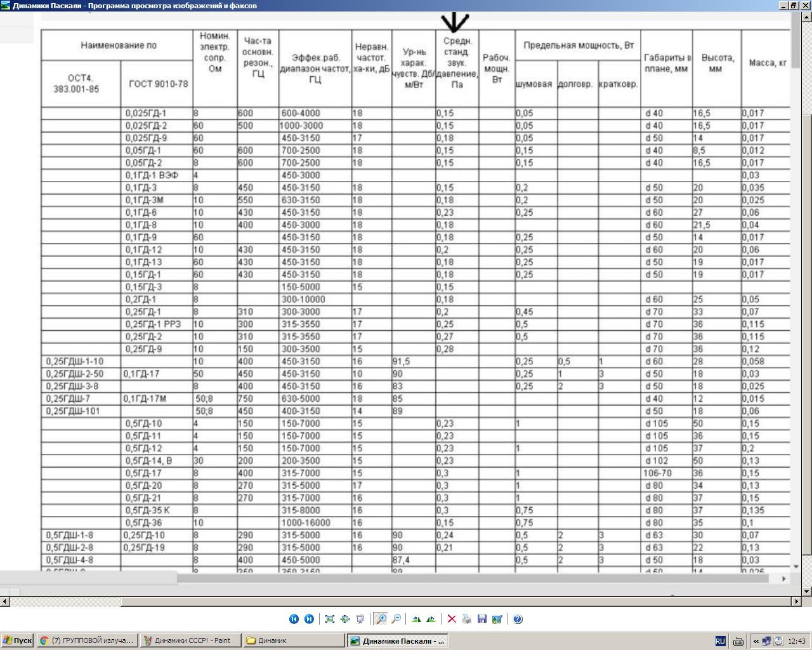This screenshot has height=650, width=812.
Task: Click table cell 0,25ГД-19
Action: click(144, 548)
